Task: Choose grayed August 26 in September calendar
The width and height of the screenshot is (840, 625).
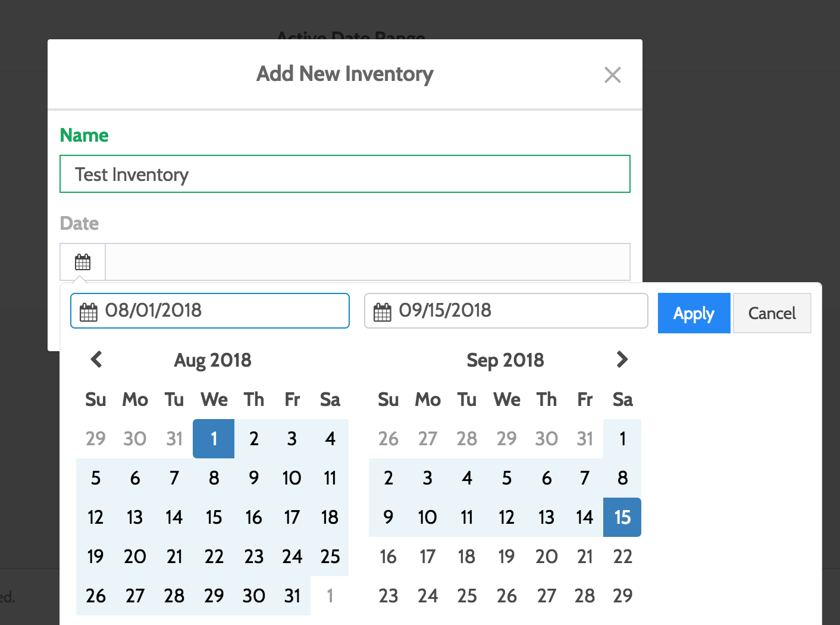Action: pyautogui.click(x=388, y=439)
